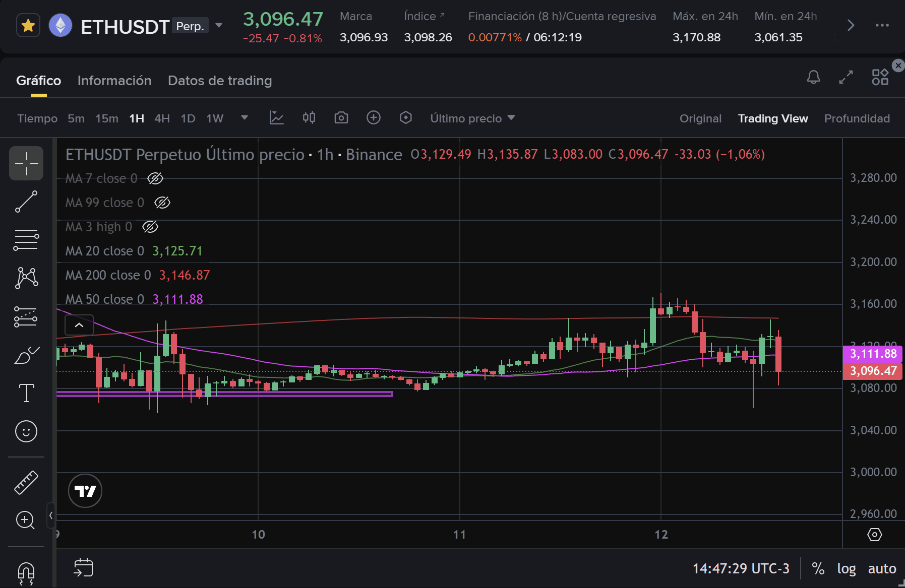Toggle auto scale mode
The height and width of the screenshot is (588, 905).
(882, 569)
